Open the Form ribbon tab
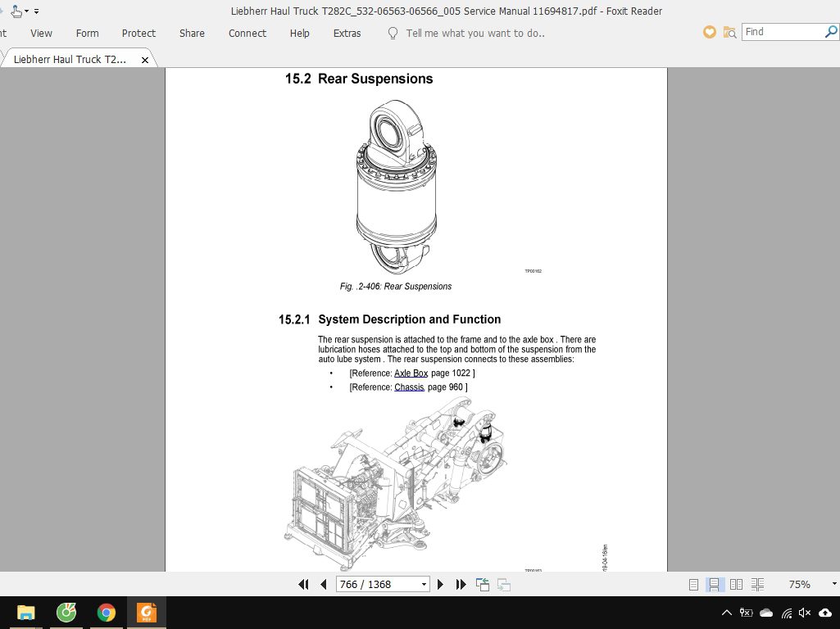Image resolution: width=840 pixels, height=629 pixels. pyautogui.click(x=88, y=34)
